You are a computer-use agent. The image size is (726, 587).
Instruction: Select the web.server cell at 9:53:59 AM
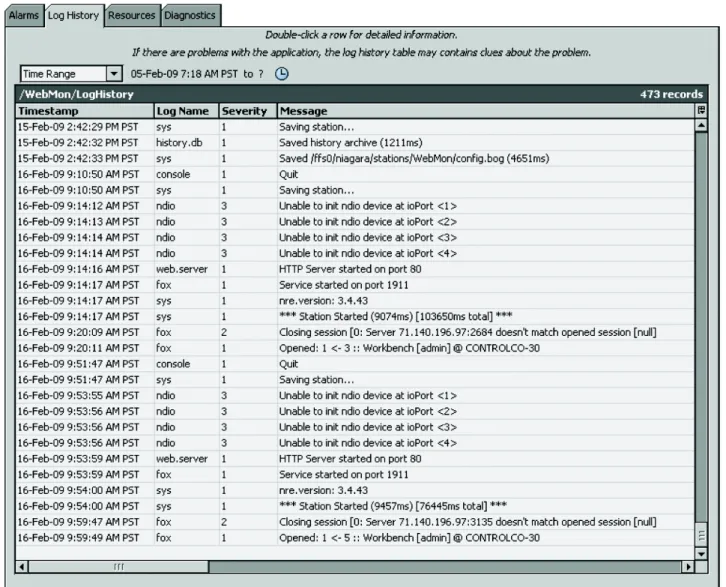[x=186, y=459]
